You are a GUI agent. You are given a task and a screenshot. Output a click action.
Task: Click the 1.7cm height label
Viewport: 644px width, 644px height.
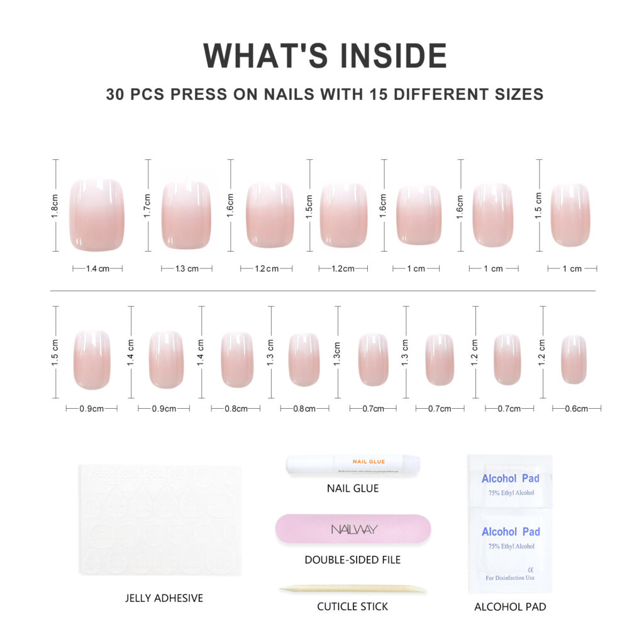pyautogui.click(x=147, y=205)
